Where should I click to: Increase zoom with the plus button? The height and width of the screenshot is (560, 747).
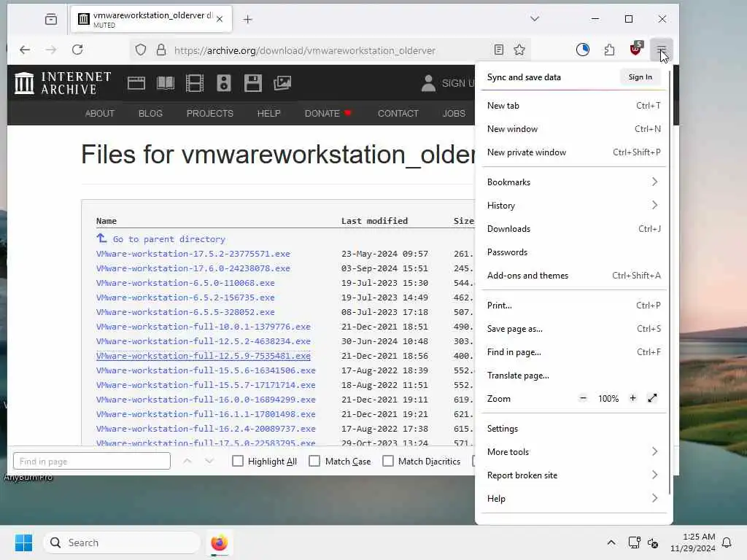(632, 398)
